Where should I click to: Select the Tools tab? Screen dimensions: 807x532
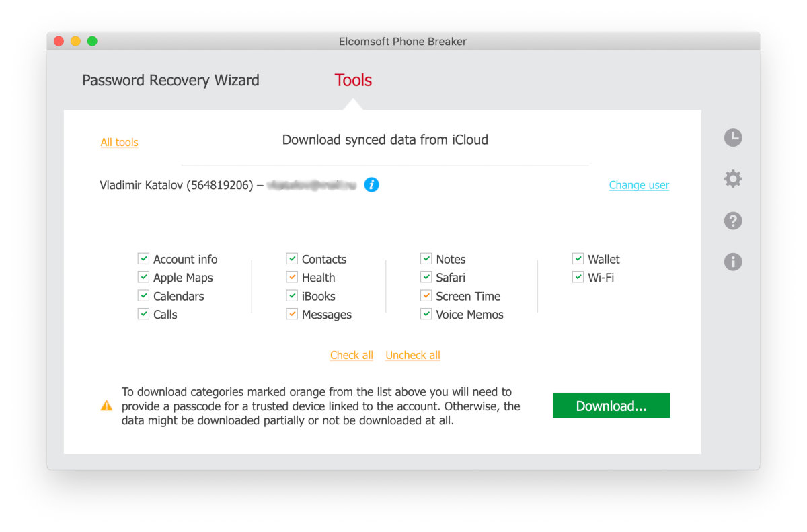[353, 81]
